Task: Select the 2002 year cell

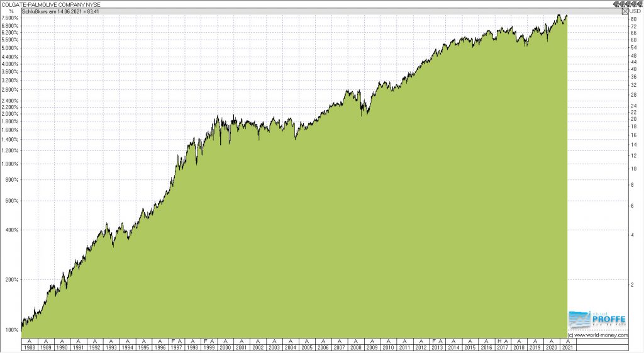Action: (x=258, y=347)
